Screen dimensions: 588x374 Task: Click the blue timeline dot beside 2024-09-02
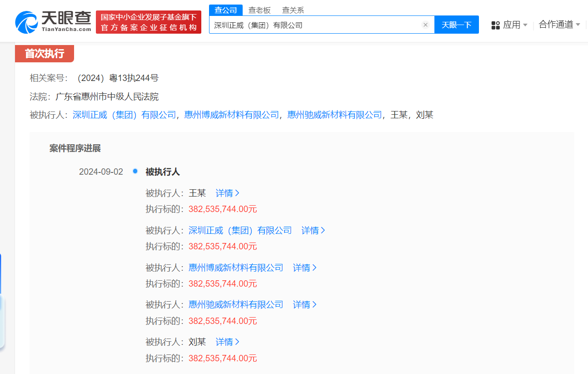click(x=135, y=172)
